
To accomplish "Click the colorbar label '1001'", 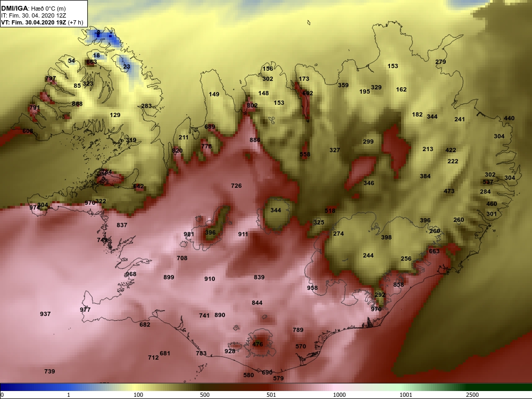I will (x=406, y=395).
